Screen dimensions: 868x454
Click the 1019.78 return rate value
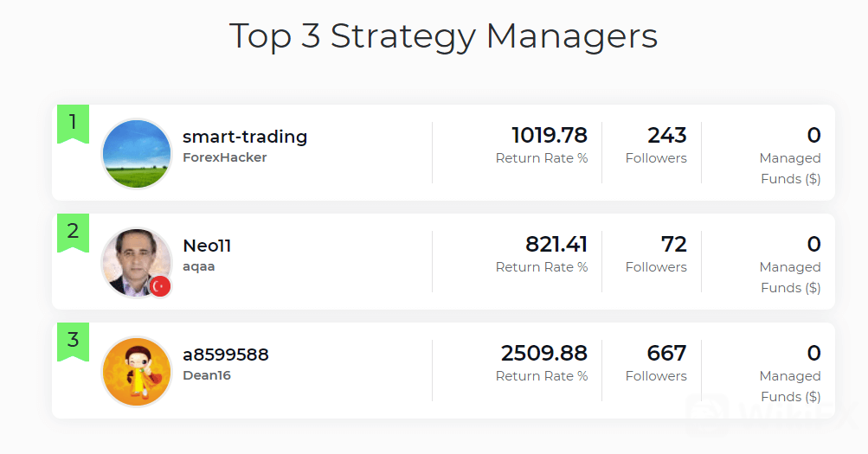pos(549,136)
